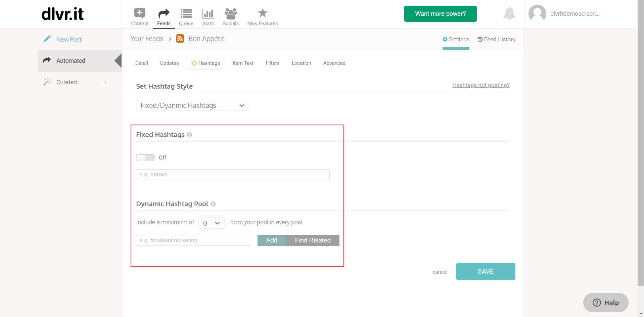Open the maximum hashtags count dropdown
Image resolution: width=644 pixels, height=317 pixels.
[212, 223]
